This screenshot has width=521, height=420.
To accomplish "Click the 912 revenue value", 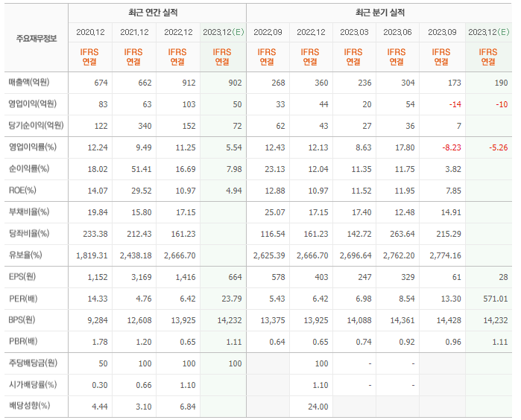I will (189, 83).
